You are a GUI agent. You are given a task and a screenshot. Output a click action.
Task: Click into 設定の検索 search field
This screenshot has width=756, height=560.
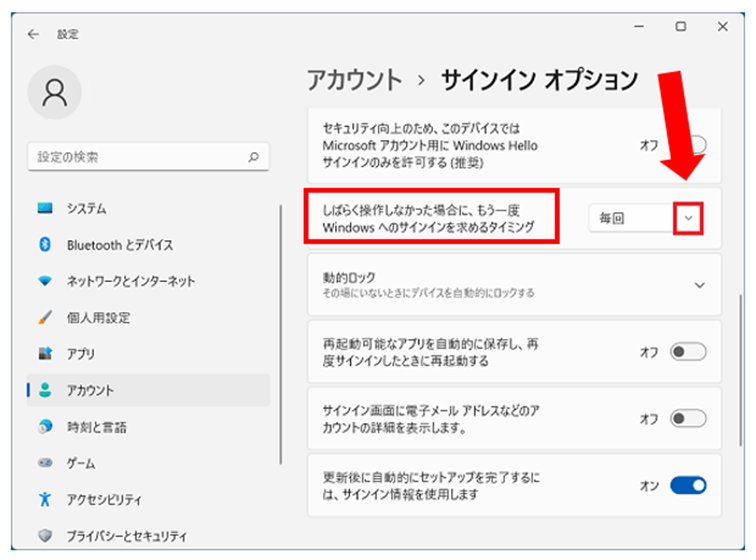click(148, 157)
